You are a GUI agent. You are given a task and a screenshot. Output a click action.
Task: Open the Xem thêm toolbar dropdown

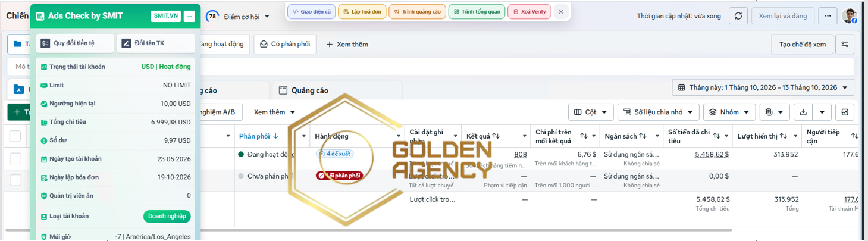coord(274,112)
